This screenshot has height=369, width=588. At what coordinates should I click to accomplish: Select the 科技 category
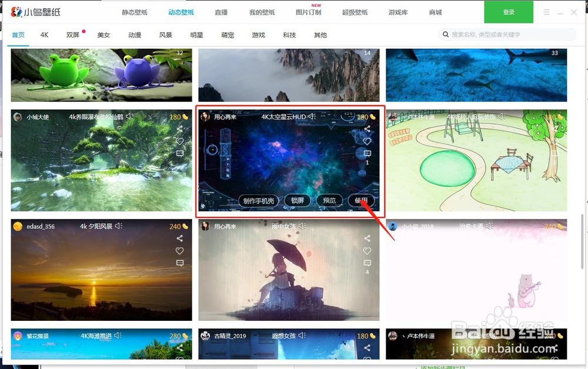point(289,35)
